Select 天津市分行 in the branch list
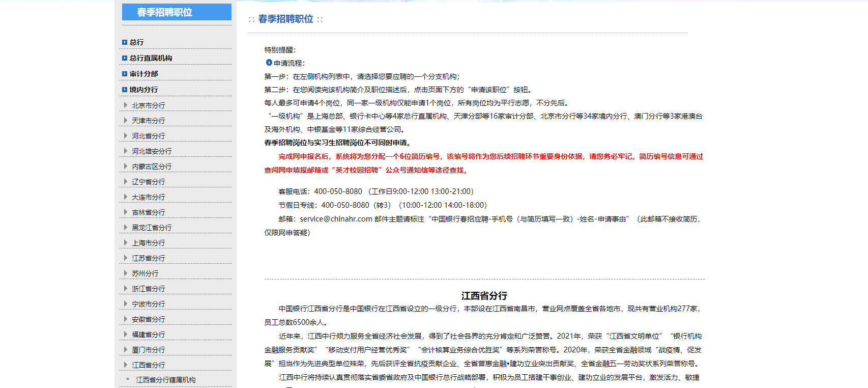Image resolution: width=868 pixels, height=388 pixels. (149, 121)
